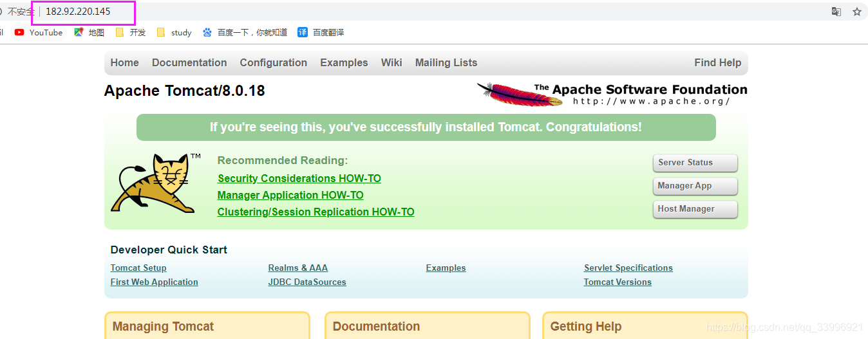This screenshot has width=868, height=339.
Task: Open Examples in the top nav bar
Action: pyautogui.click(x=344, y=62)
